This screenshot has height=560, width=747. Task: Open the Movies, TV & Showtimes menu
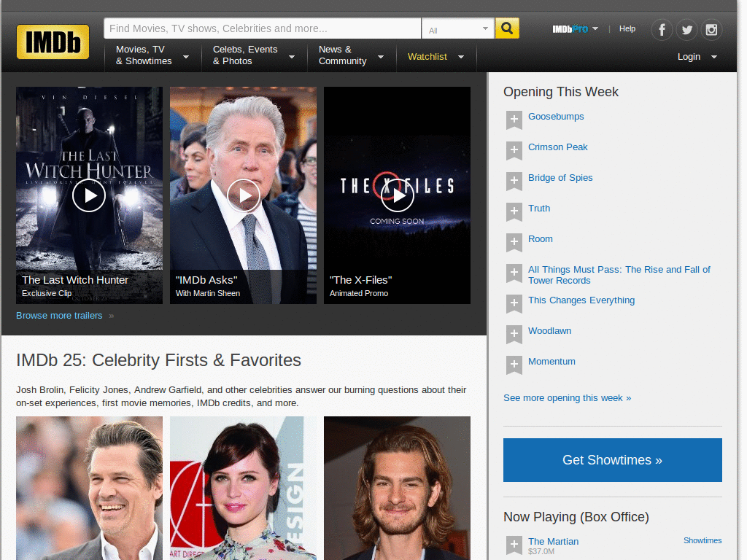(152, 55)
